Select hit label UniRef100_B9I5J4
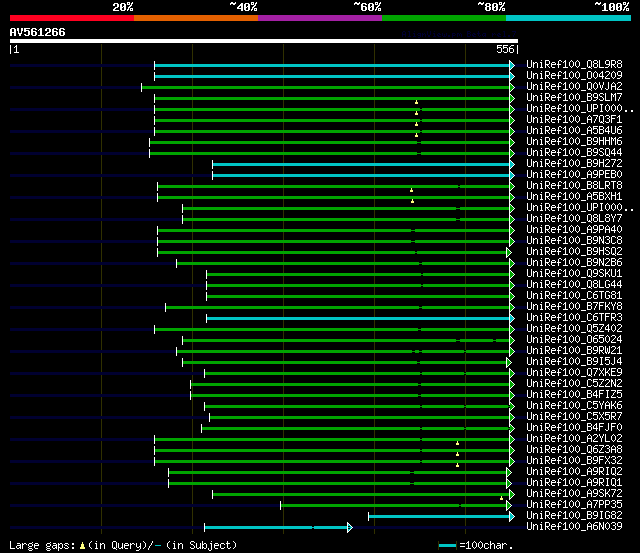The width and height of the screenshot is (640, 553). [x=574, y=362]
